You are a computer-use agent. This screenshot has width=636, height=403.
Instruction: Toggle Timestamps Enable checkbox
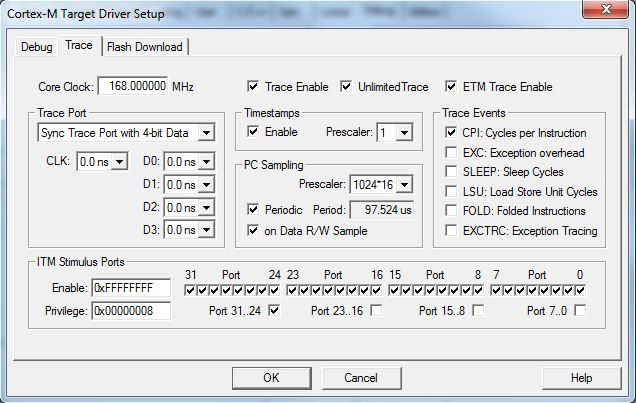click(x=253, y=131)
